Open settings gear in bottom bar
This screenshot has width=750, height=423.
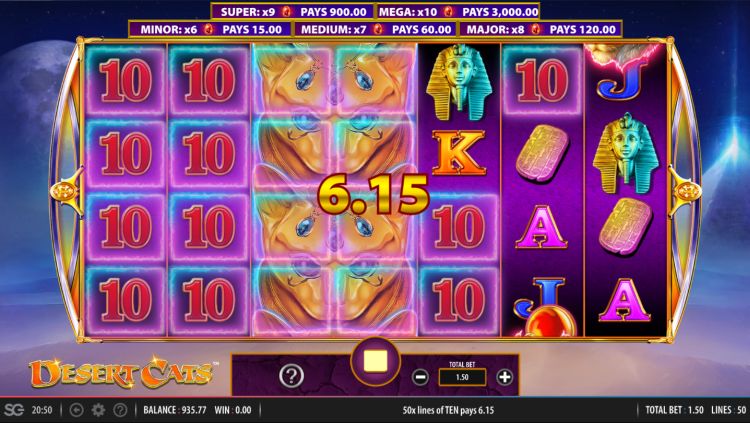point(98,410)
